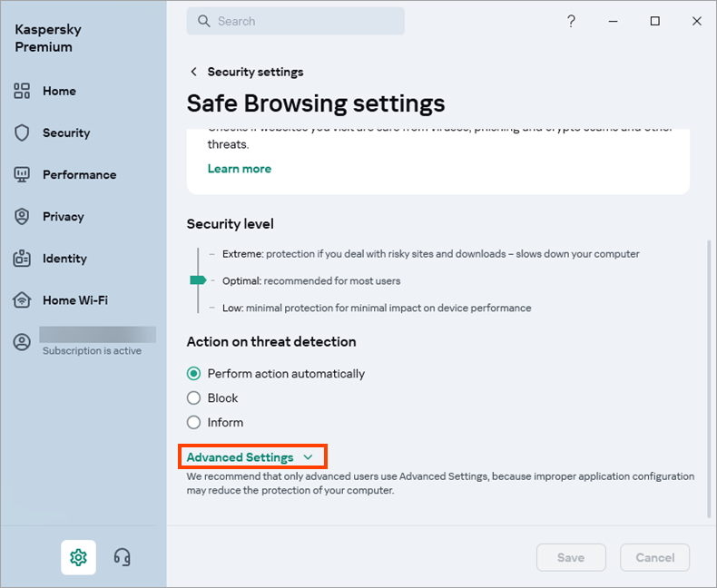Image resolution: width=717 pixels, height=588 pixels.
Task: Go back using Security settings chevron
Action: (x=193, y=72)
